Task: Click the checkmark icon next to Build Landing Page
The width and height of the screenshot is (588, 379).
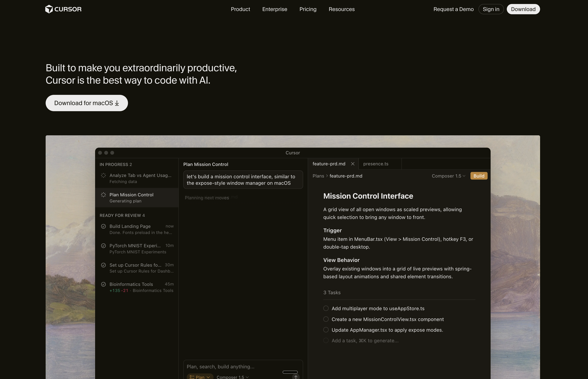Action: (x=103, y=226)
